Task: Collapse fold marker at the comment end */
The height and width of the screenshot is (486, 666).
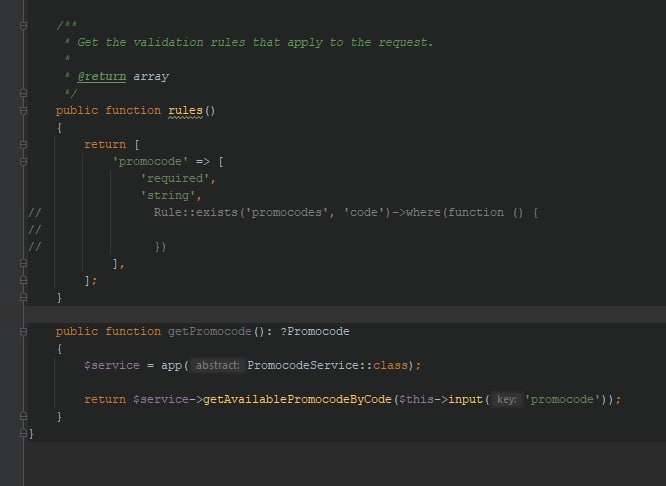Action: (x=24, y=93)
